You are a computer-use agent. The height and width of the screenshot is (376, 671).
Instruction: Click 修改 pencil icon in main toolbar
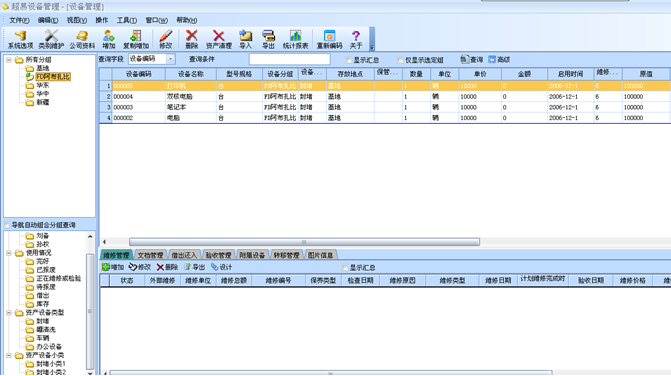pyautogui.click(x=166, y=39)
